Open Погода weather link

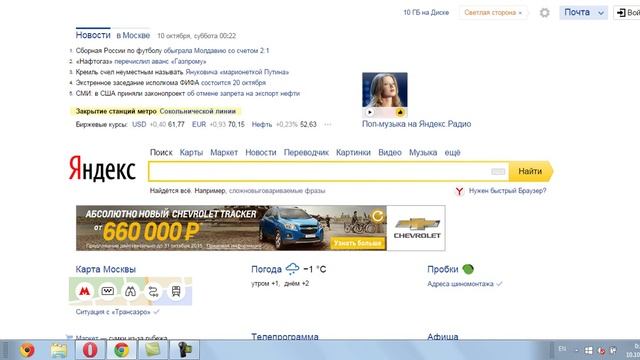266,269
